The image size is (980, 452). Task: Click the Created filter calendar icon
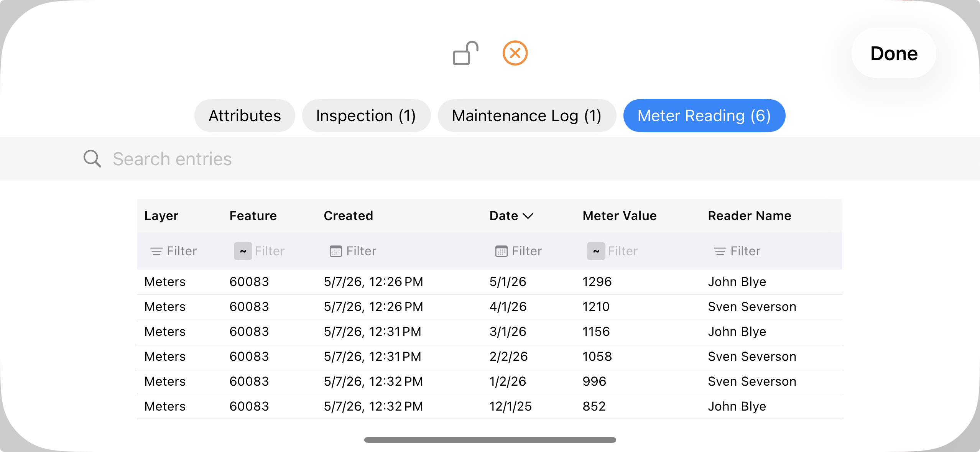tap(336, 251)
